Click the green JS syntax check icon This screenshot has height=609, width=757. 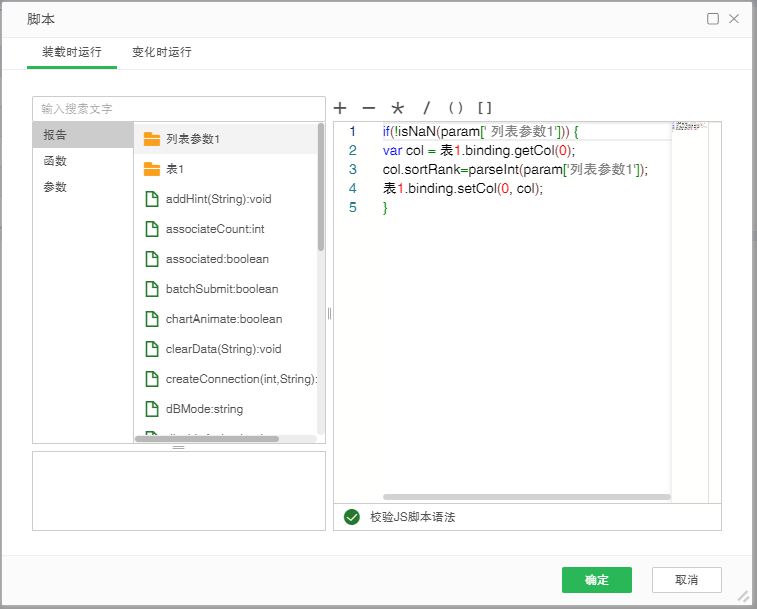pos(351,517)
